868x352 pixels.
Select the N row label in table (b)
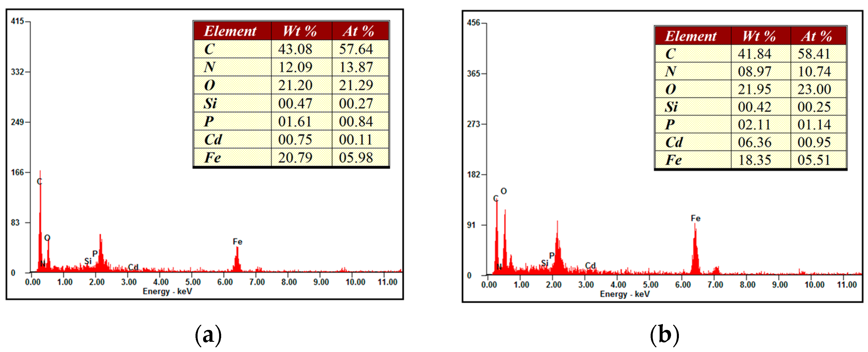point(670,71)
